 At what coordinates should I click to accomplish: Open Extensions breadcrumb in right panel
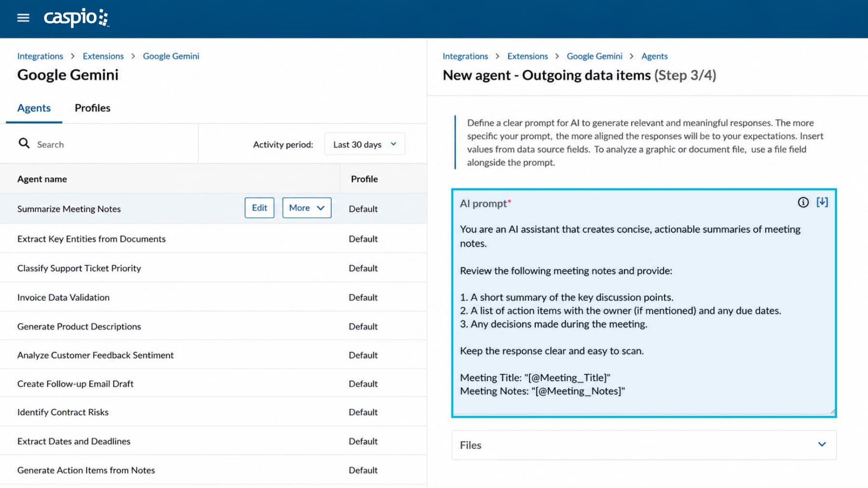point(528,56)
